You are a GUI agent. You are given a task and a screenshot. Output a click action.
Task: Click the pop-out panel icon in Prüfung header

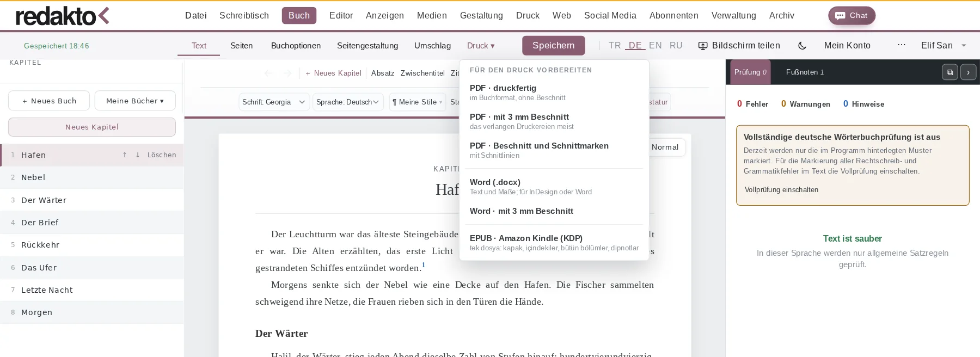(950, 72)
